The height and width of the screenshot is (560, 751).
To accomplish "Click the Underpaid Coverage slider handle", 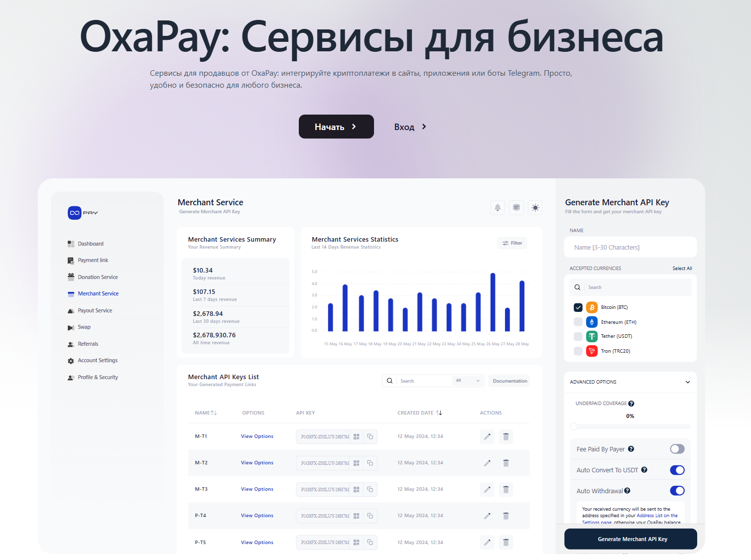I will tap(574, 426).
